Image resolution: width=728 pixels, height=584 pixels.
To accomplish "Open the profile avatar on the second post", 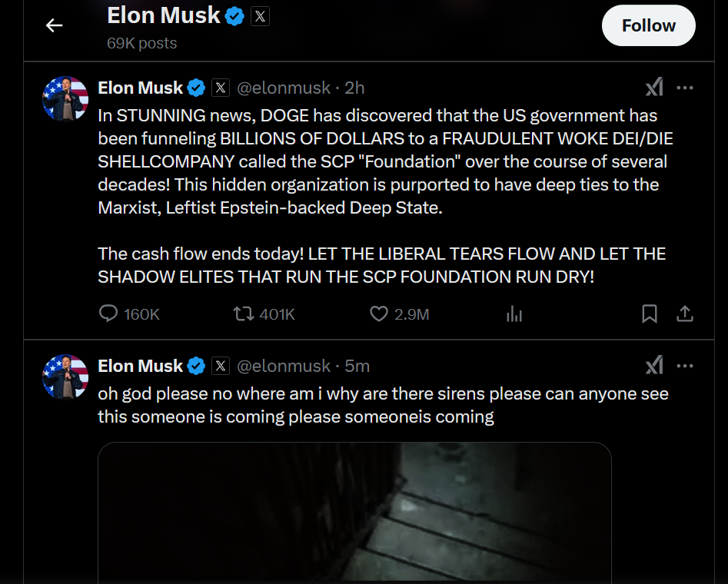I will [x=65, y=377].
